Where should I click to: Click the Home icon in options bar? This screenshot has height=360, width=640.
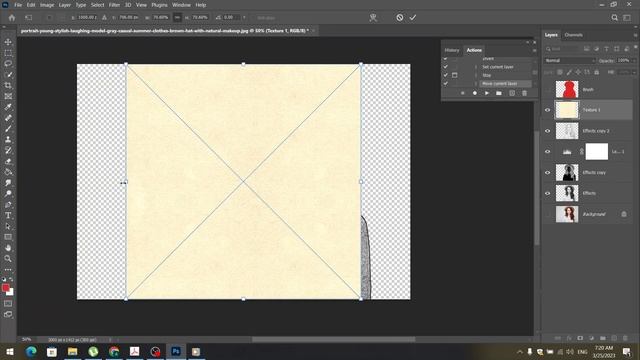pos(12,18)
